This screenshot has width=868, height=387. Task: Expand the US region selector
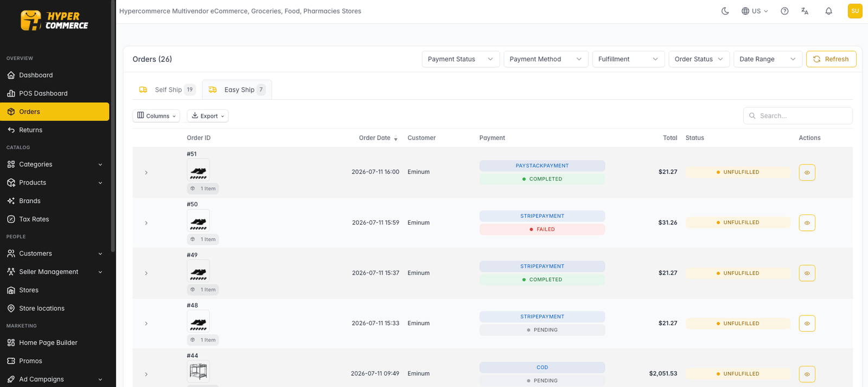[755, 11]
